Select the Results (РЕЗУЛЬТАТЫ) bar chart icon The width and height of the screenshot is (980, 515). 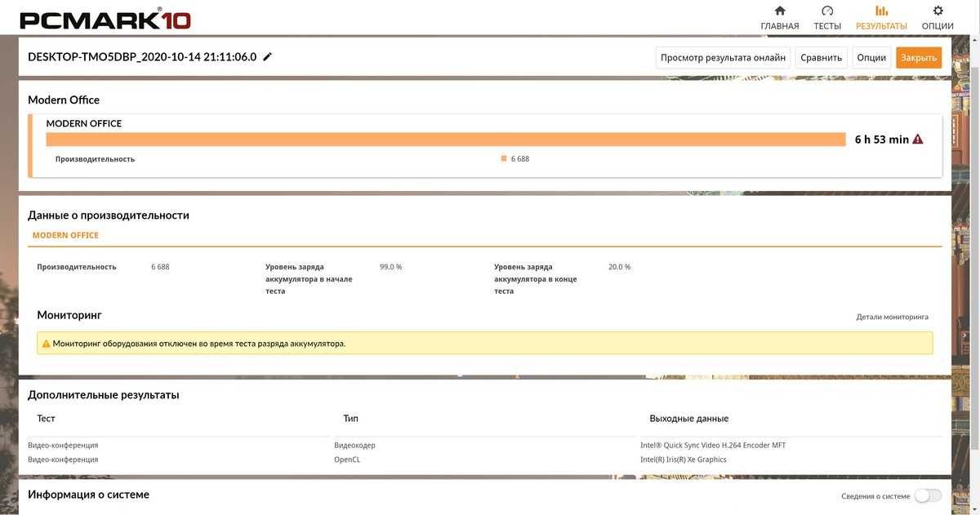point(881,11)
